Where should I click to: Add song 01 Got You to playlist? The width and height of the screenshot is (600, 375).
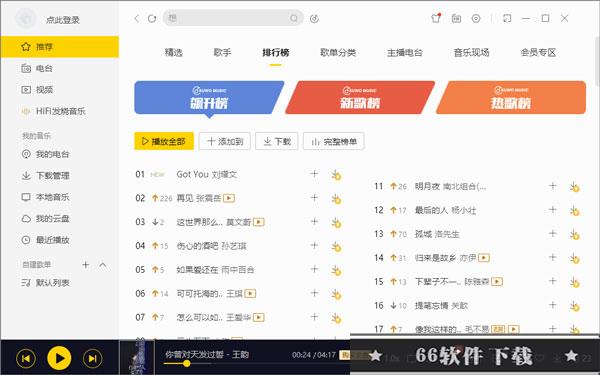pyautogui.click(x=314, y=174)
